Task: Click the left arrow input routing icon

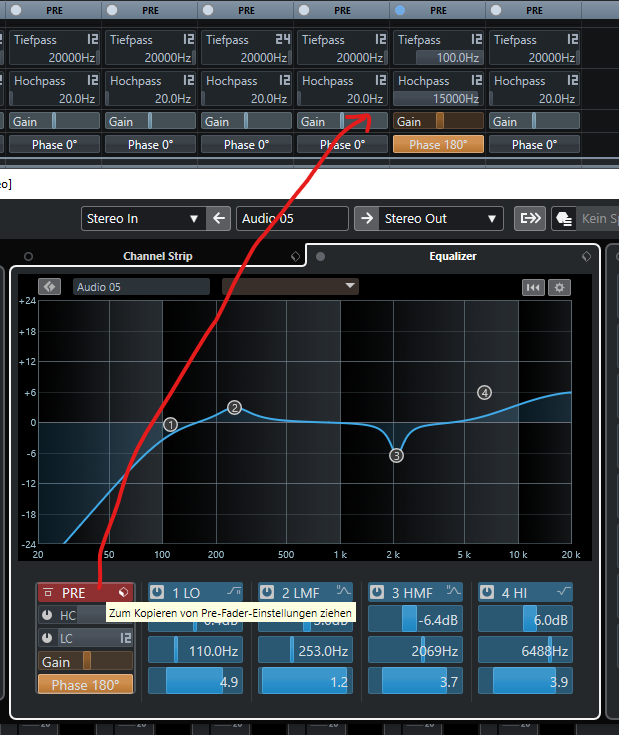Action: click(221, 219)
